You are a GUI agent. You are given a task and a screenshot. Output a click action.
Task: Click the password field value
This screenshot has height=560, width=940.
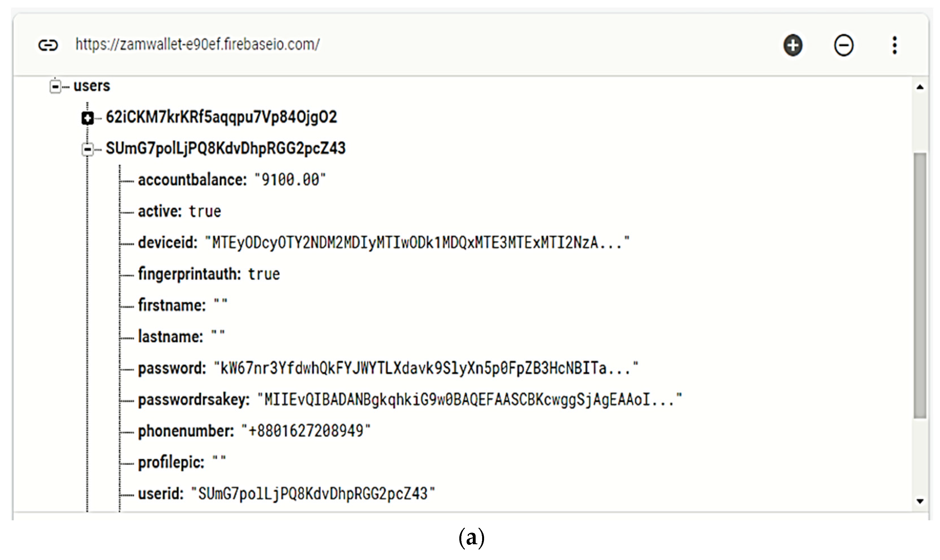426,368
